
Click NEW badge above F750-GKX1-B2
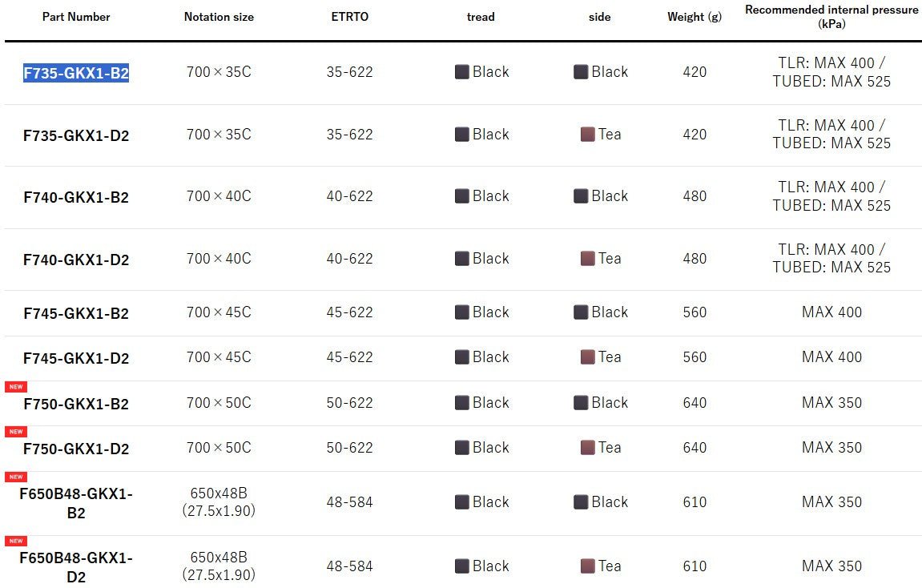pos(16,387)
